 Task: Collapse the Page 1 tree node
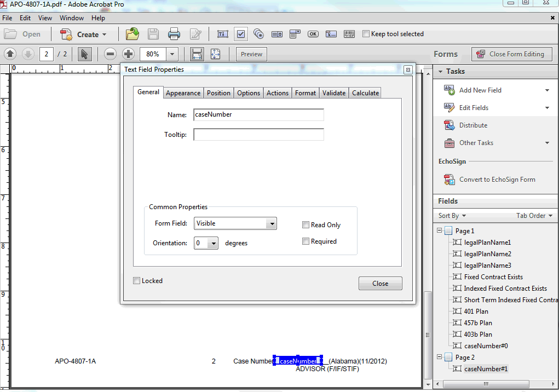[x=439, y=231]
